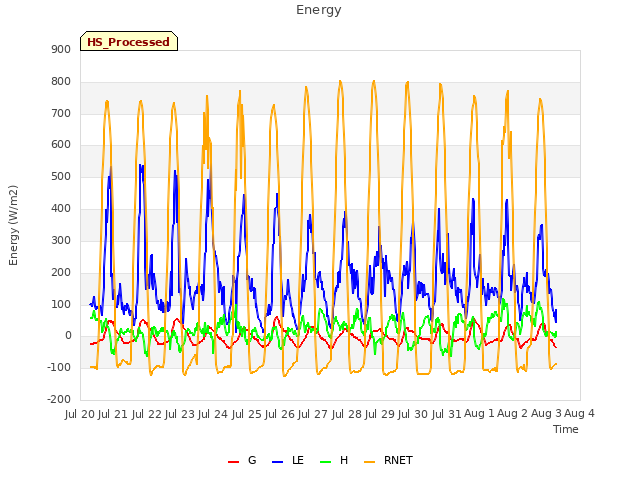Click the 100 y-axis tick label

(61, 304)
